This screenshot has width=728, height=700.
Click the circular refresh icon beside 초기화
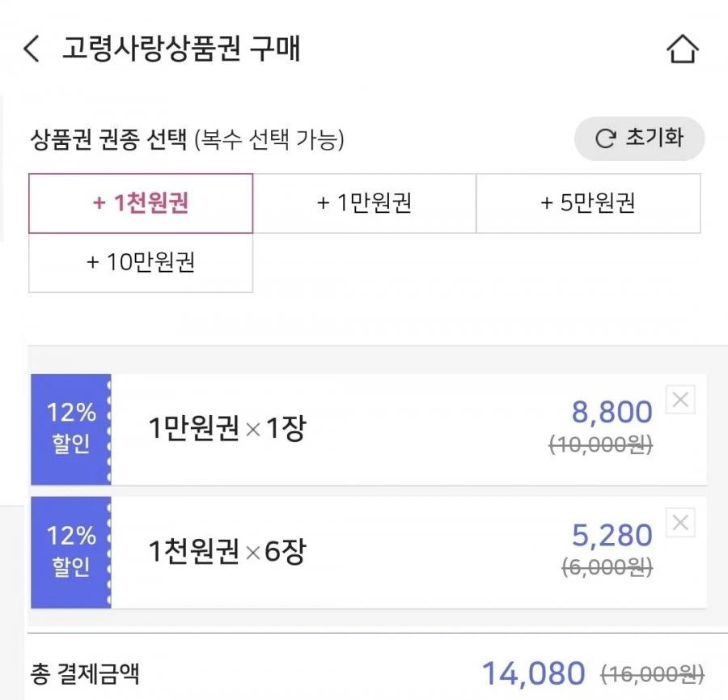[605, 138]
